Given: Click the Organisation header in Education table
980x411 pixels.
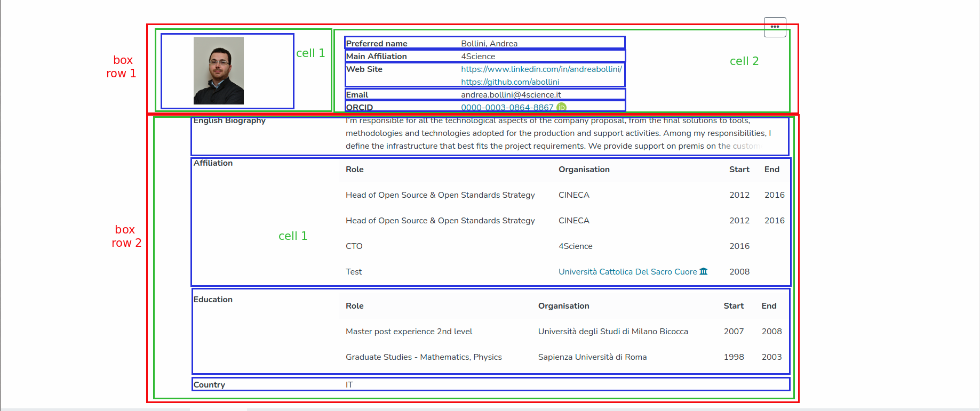Looking at the screenshot, I should pyautogui.click(x=563, y=306).
